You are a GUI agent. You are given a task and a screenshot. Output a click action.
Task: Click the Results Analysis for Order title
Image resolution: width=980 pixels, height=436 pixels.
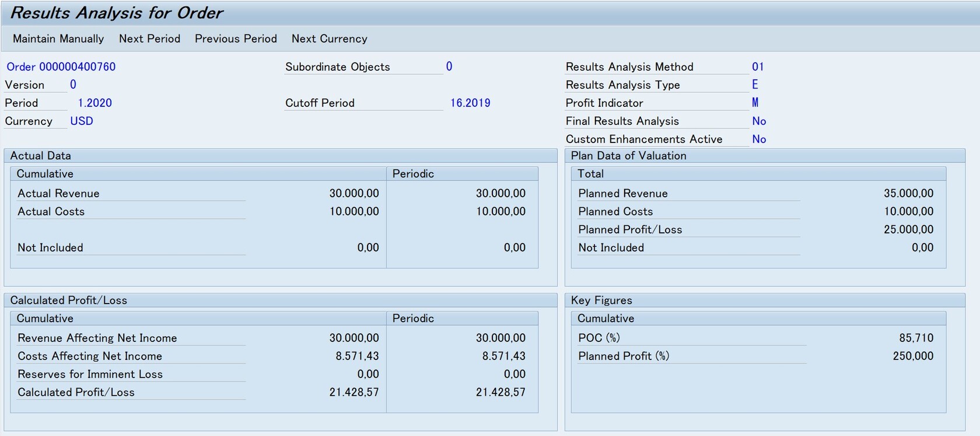117,13
